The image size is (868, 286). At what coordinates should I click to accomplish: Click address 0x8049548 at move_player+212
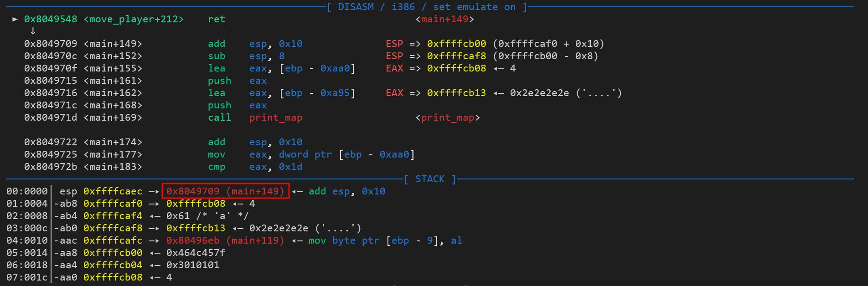[51, 19]
